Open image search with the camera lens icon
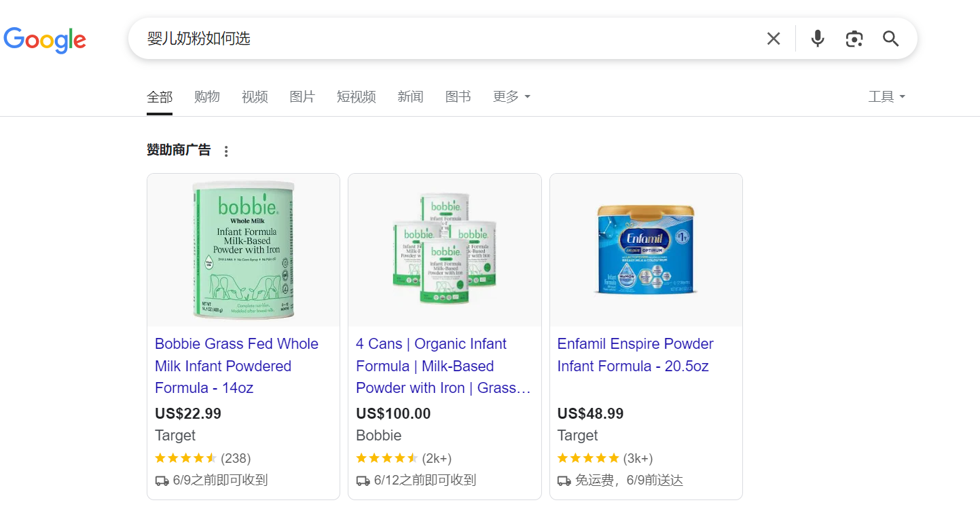This screenshot has width=980, height=528. point(854,39)
